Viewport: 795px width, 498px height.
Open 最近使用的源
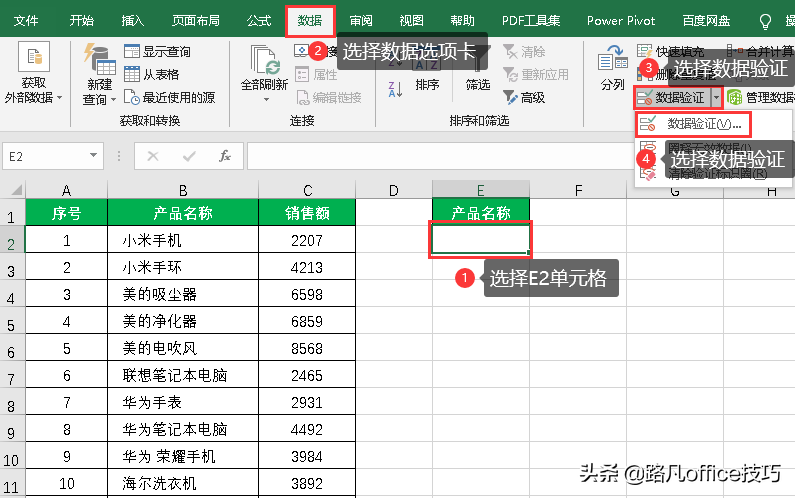pyautogui.click(x=169, y=97)
